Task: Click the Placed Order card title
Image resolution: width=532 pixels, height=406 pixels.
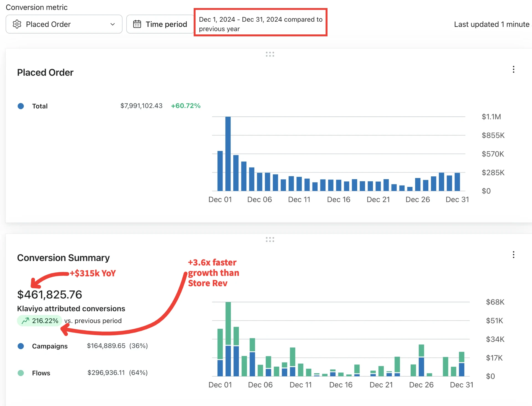Action: (x=45, y=72)
